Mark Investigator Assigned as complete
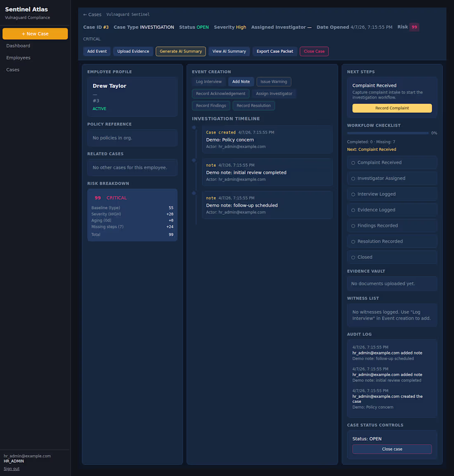 [392, 178]
